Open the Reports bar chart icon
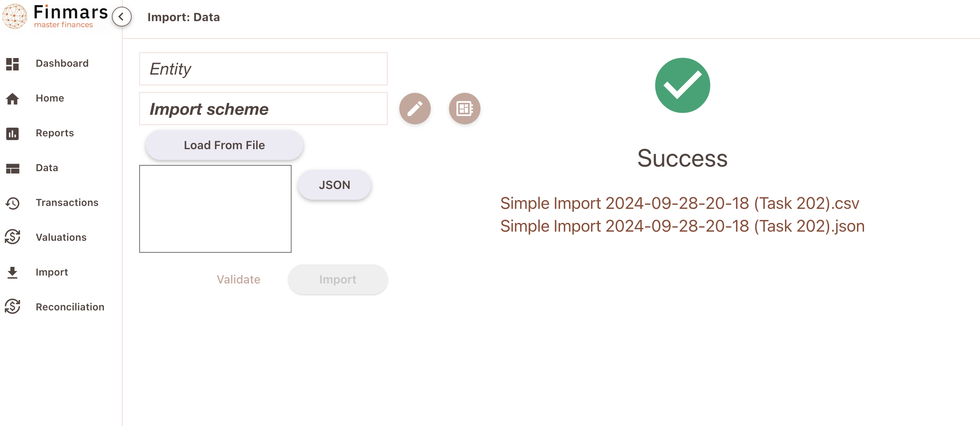980x426 pixels. (12, 133)
